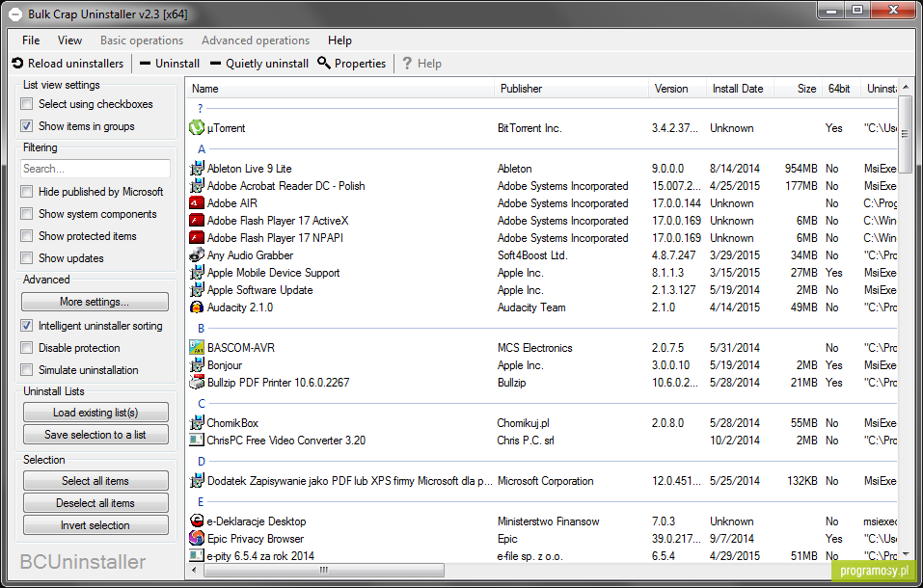Click the horizontal scrollbar thumb
This screenshot has width=923, height=588.
coord(324,570)
